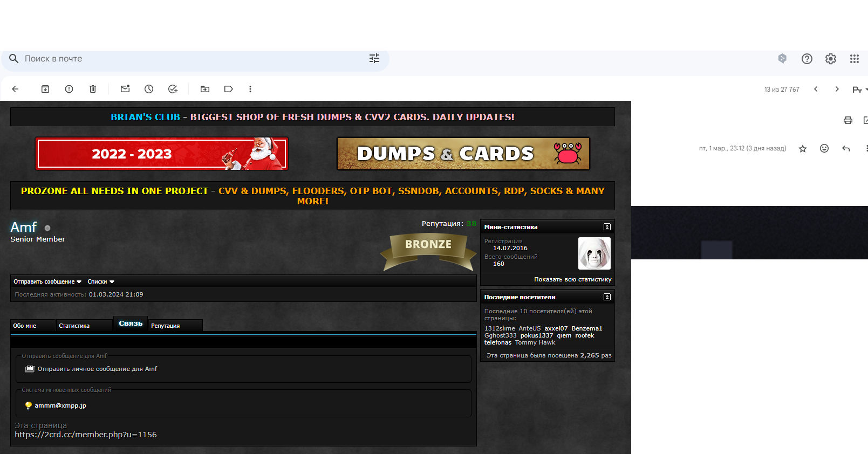Click 'Отправить личное сообщение для Amf'

[x=97, y=369]
